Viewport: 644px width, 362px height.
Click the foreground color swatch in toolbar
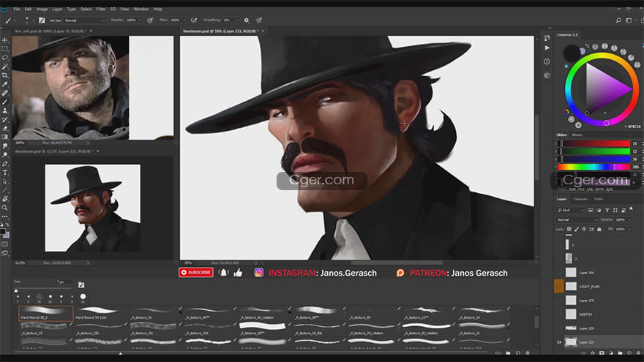coord(2,232)
